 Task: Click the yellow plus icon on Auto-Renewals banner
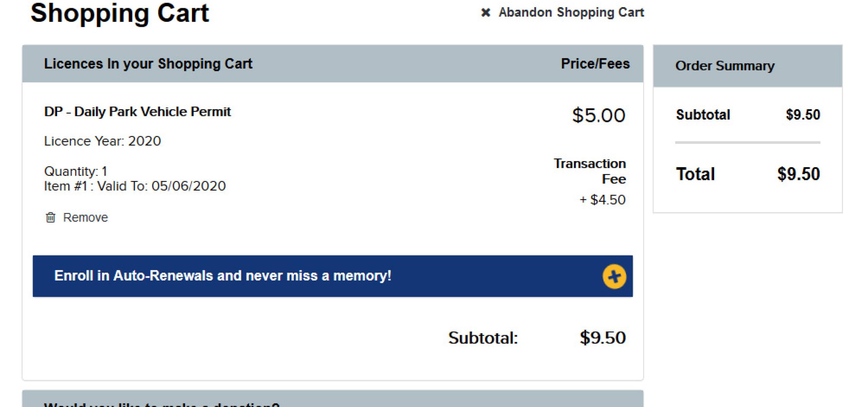click(x=614, y=276)
